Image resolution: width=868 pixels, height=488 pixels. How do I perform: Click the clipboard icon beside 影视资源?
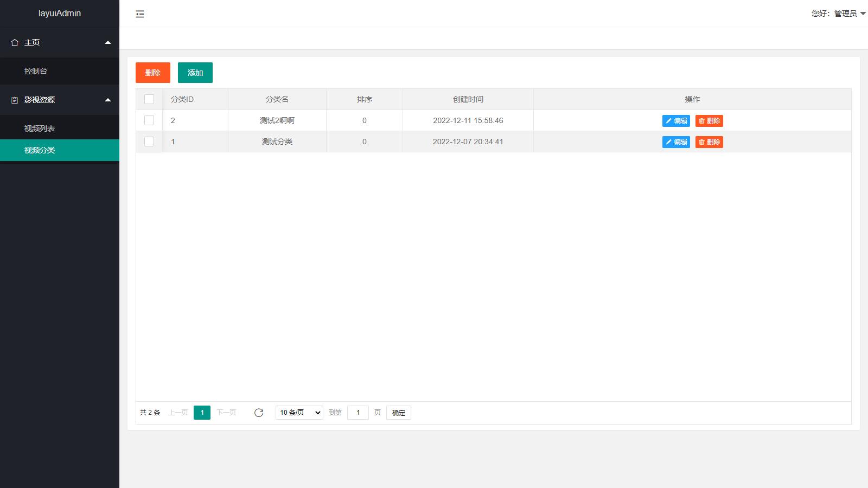point(15,100)
